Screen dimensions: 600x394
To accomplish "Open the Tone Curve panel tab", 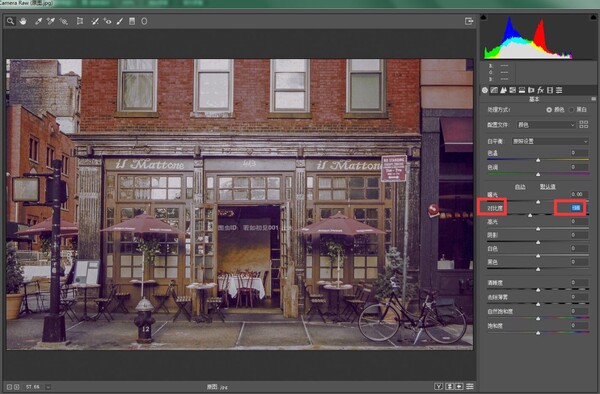I will click(x=494, y=90).
